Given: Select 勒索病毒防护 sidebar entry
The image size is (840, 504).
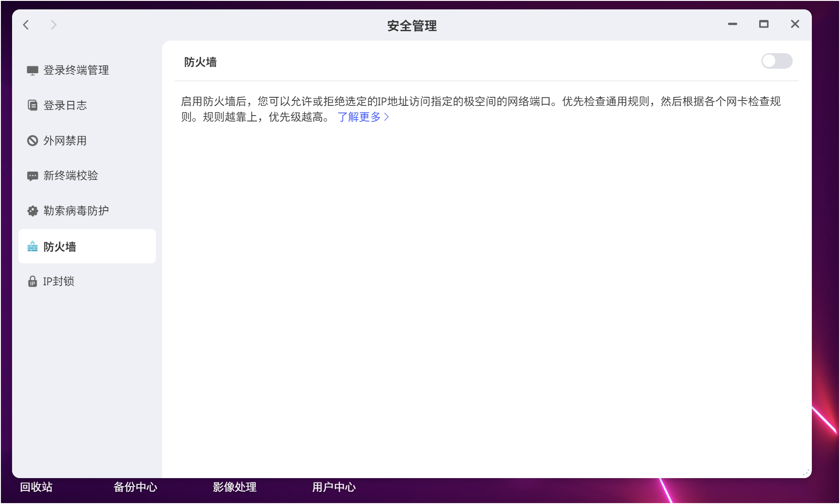Looking at the screenshot, I should (x=87, y=211).
